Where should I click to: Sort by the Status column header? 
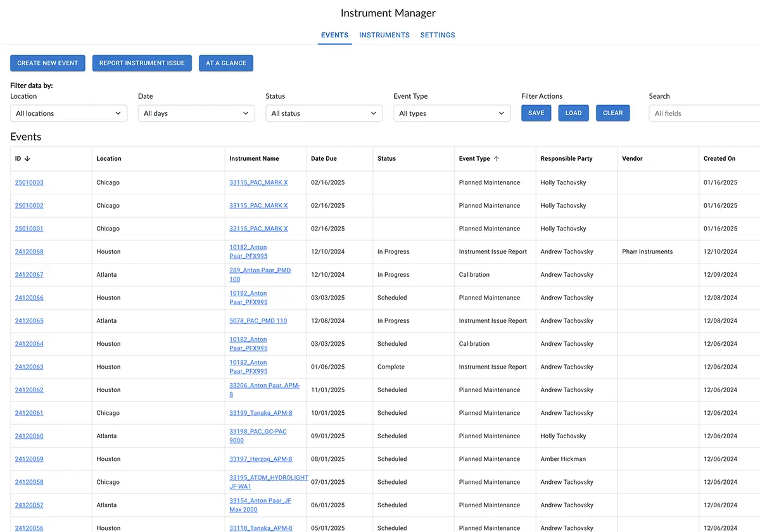[386, 159]
